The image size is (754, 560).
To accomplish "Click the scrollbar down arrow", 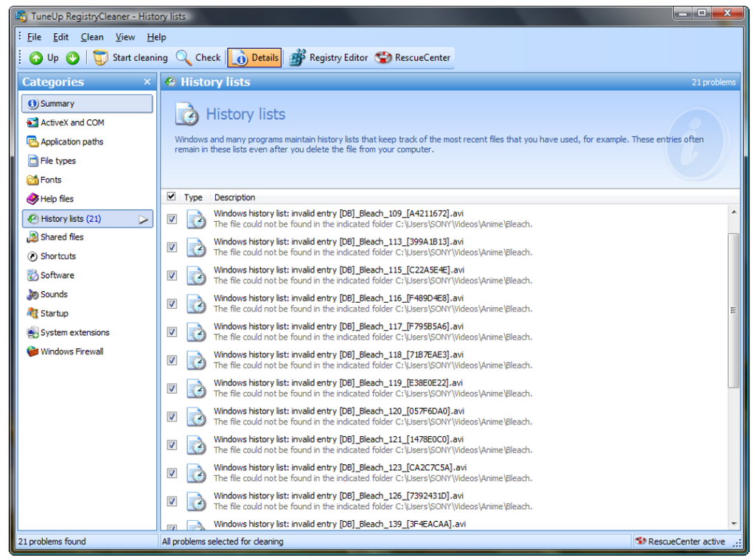I will (733, 523).
